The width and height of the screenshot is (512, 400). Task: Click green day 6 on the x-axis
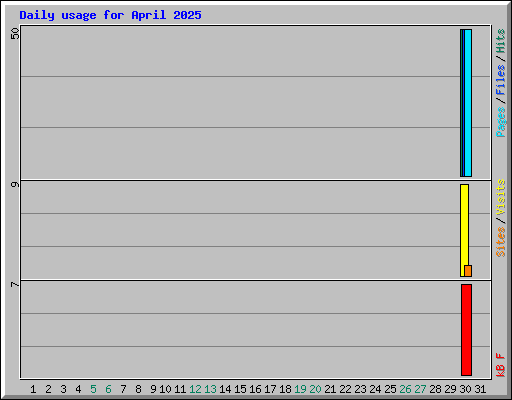(x=108, y=389)
